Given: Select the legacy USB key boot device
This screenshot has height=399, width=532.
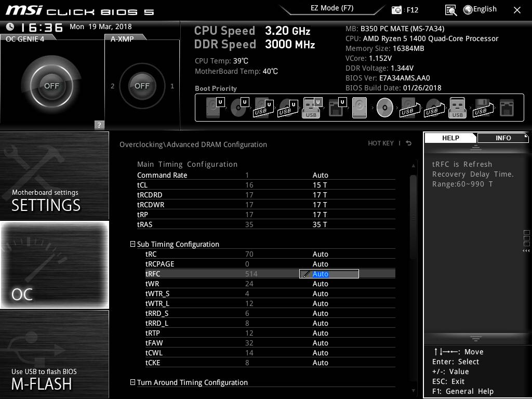Looking at the screenshot, I should pyautogui.click(x=457, y=108).
